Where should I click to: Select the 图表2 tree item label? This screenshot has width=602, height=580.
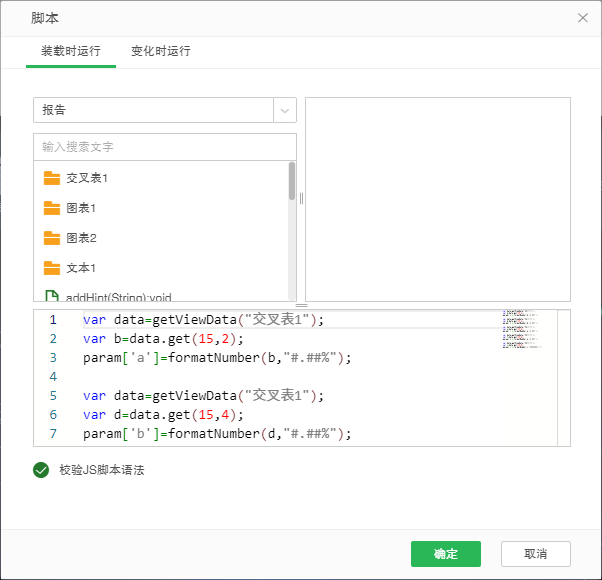coord(81,238)
